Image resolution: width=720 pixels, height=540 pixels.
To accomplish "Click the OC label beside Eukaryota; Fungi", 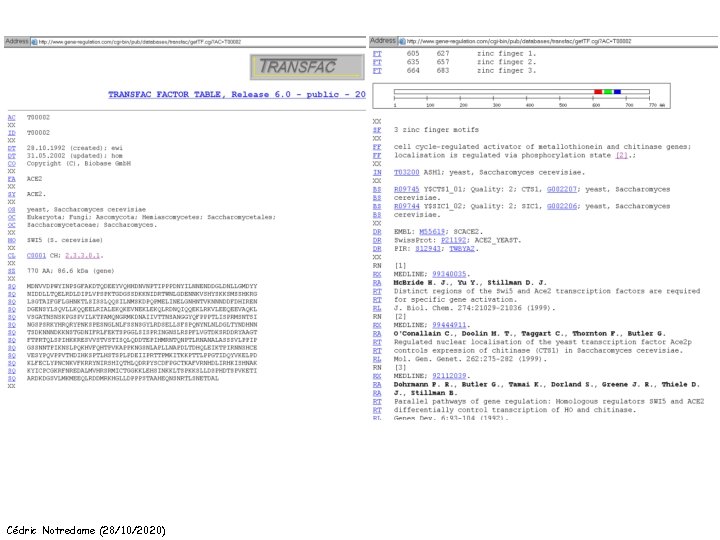I will [x=11, y=217].
